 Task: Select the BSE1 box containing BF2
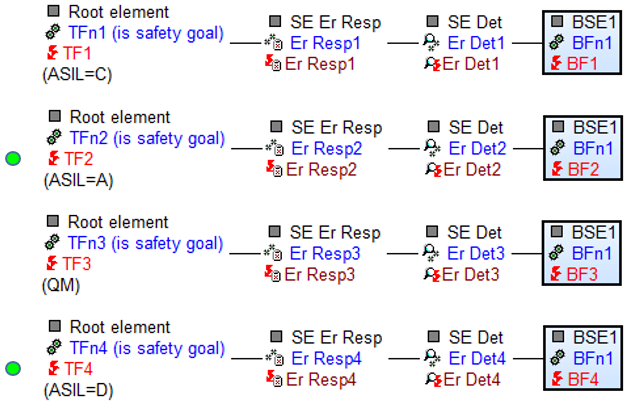click(583, 148)
